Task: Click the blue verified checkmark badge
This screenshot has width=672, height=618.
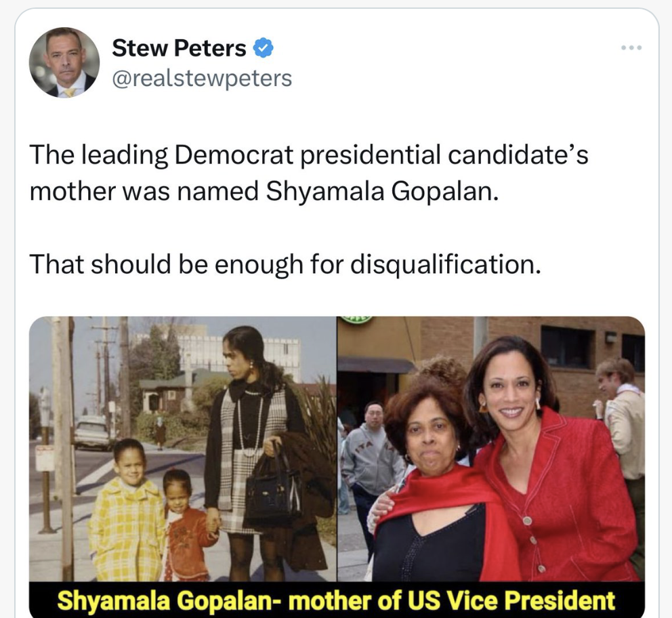Action: tap(263, 48)
